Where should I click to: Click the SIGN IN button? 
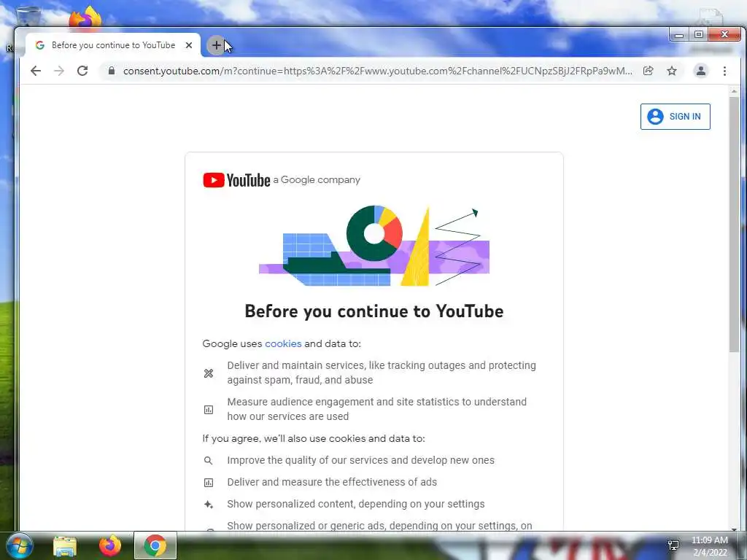tap(675, 117)
